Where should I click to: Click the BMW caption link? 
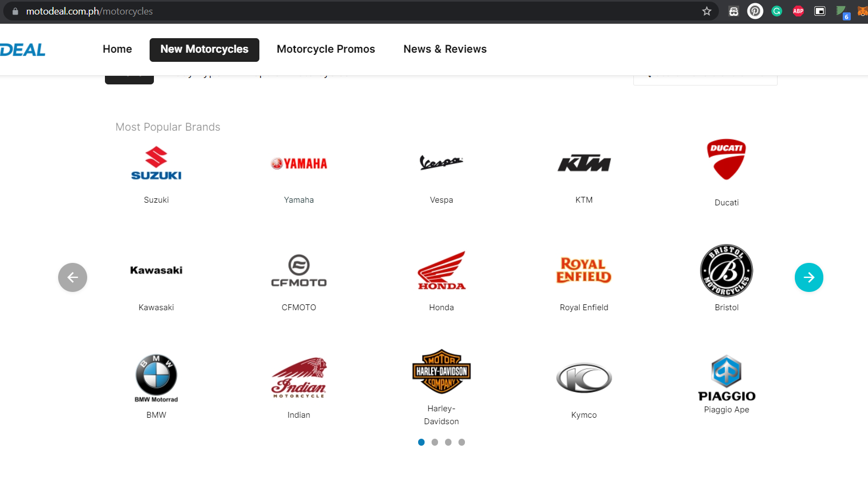pyautogui.click(x=156, y=415)
